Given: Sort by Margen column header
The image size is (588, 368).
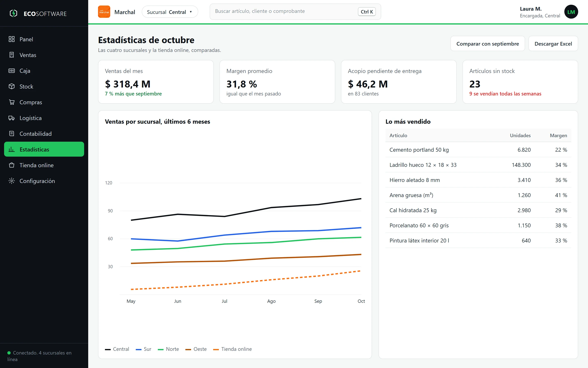Looking at the screenshot, I should (x=558, y=135).
